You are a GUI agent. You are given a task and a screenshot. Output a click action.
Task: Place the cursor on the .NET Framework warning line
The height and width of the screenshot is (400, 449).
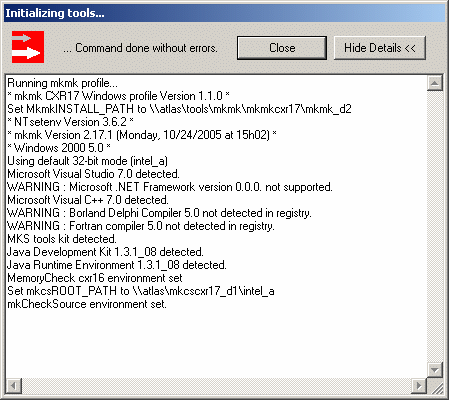pyautogui.click(x=170, y=187)
